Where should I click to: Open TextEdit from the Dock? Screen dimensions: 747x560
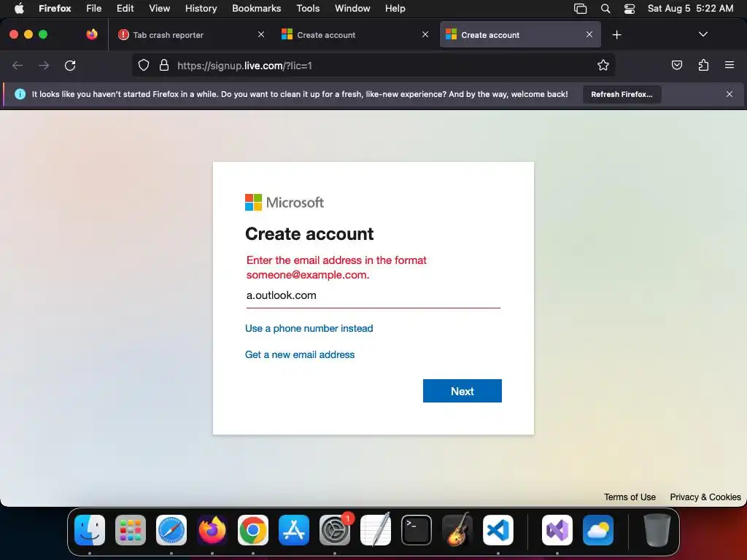pyautogui.click(x=376, y=529)
